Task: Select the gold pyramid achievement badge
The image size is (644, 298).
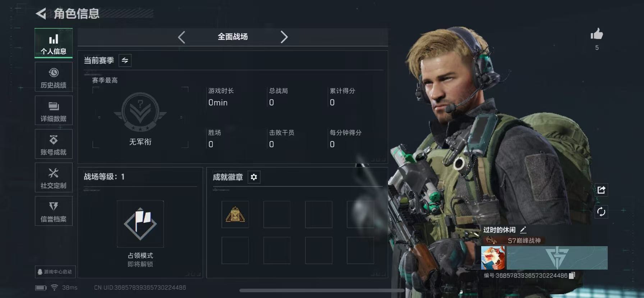Action: coord(235,215)
